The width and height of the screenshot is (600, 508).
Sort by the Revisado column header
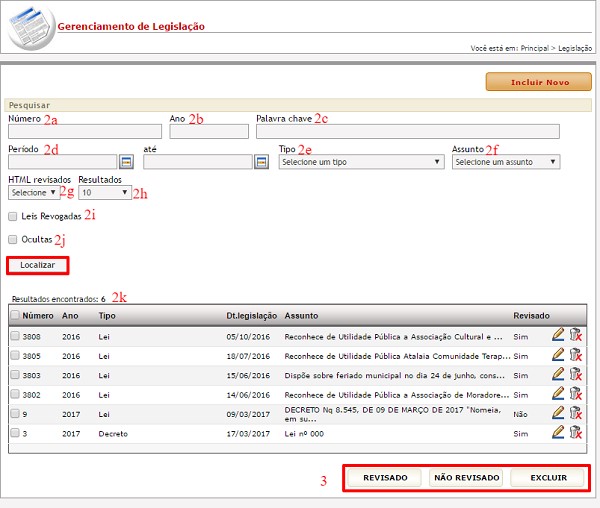point(531,316)
